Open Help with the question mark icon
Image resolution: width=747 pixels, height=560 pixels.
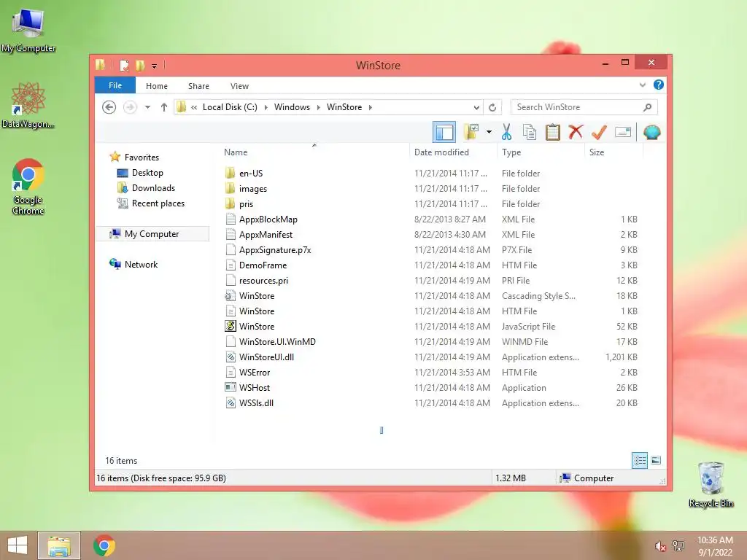click(x=659, y=85)
